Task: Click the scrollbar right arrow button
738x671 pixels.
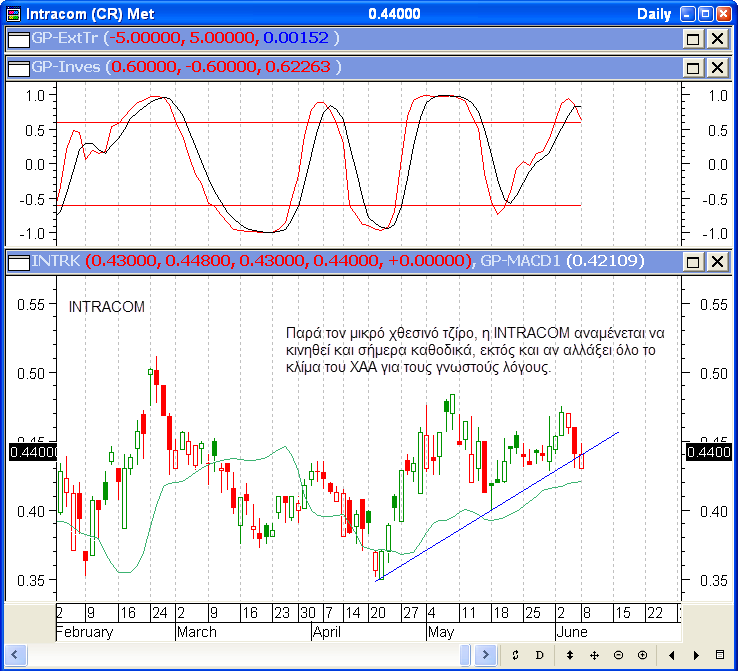Action: tap(485, 655)
